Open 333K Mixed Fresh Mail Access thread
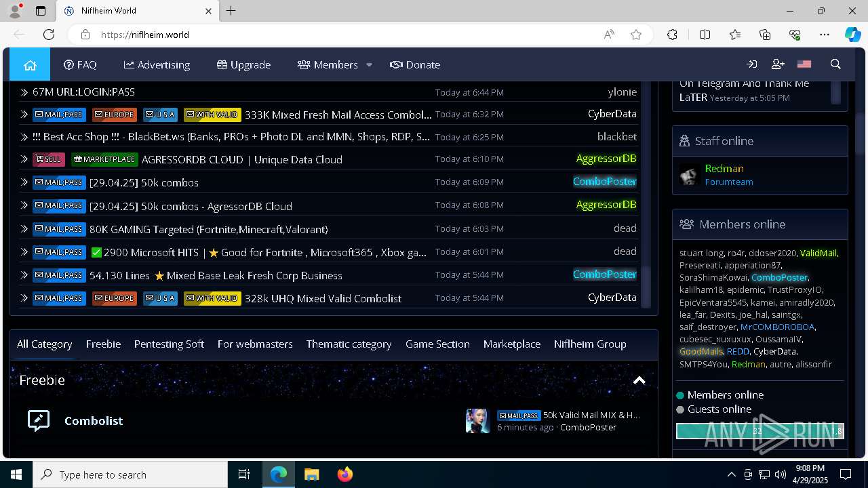 [338, 115]
